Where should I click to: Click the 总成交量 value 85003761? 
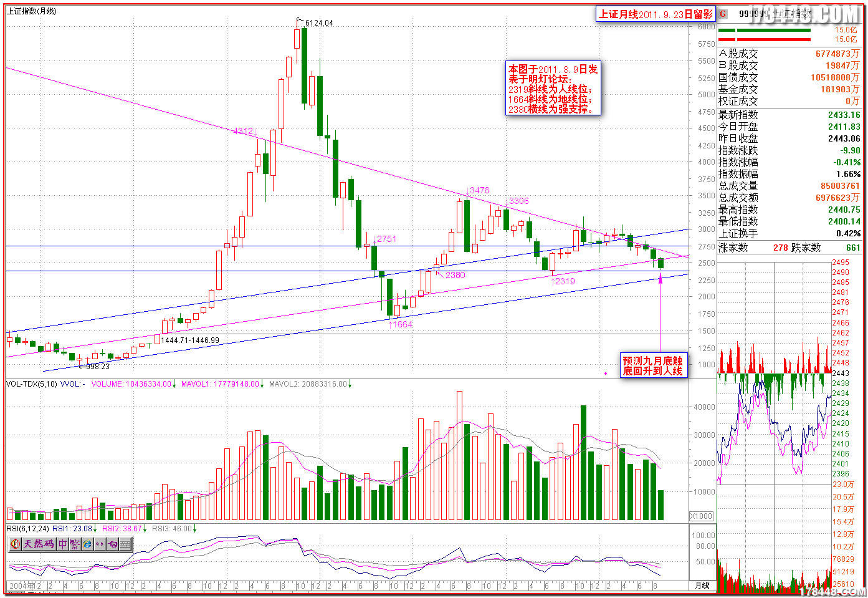840,186
